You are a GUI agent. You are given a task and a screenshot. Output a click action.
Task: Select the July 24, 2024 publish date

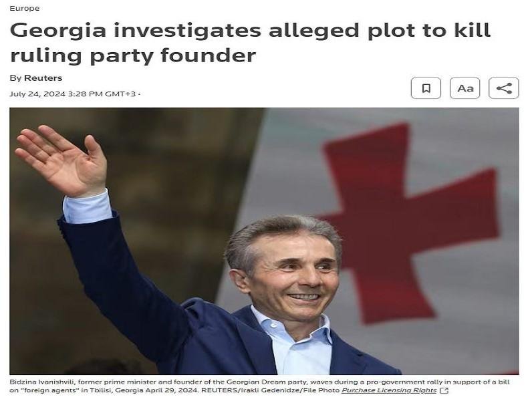point(37,94)
